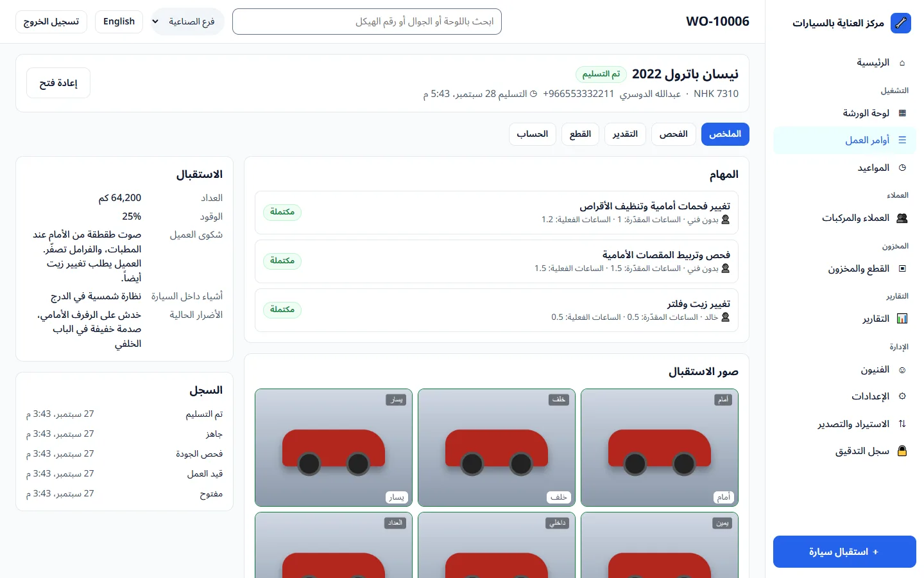Click مكتملة badge on brake pads task
This screenshot has width=924, height=578.
[282, 212]
